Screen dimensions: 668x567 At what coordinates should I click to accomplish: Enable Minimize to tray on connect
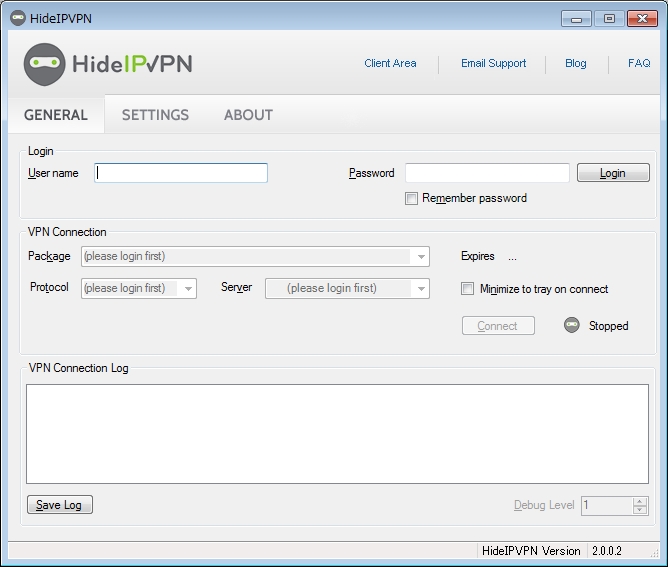tap(467, 288)
